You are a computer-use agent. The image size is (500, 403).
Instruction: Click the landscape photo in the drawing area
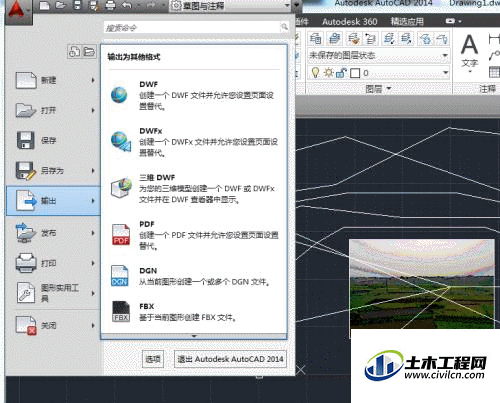click(422, 284)
